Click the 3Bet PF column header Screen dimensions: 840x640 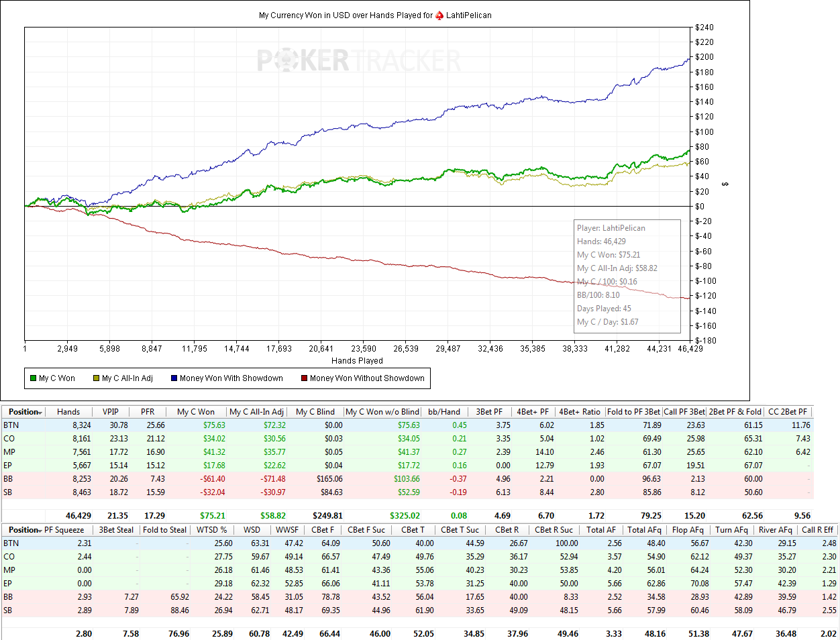coord(489,412)
